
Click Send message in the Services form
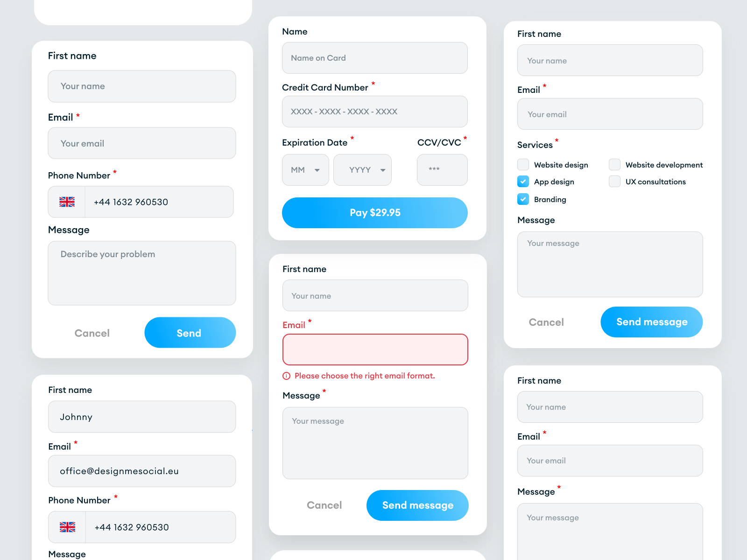pyautogui.click(x=652, y=322)
